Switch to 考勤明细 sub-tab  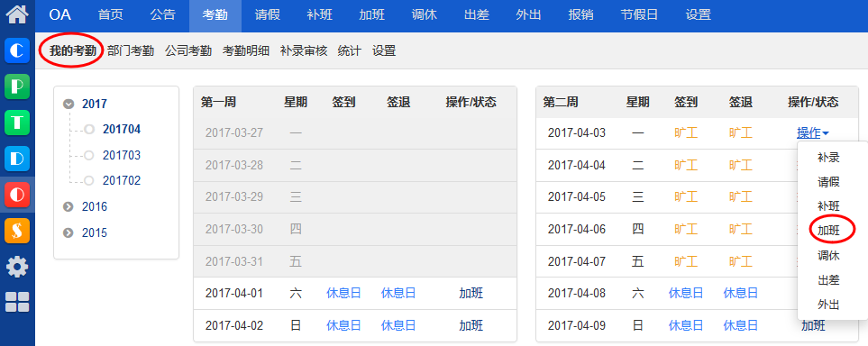246,51
